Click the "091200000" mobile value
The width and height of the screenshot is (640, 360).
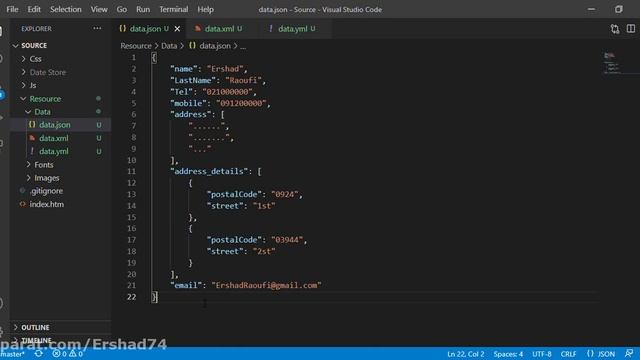pyautogui.click(x=241, y=103)
